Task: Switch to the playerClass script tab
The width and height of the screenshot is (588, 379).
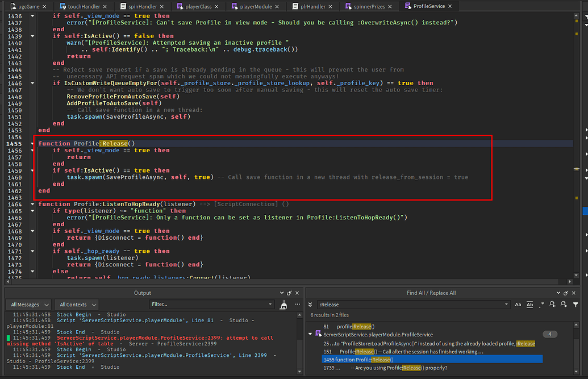Action: point(198,7)
